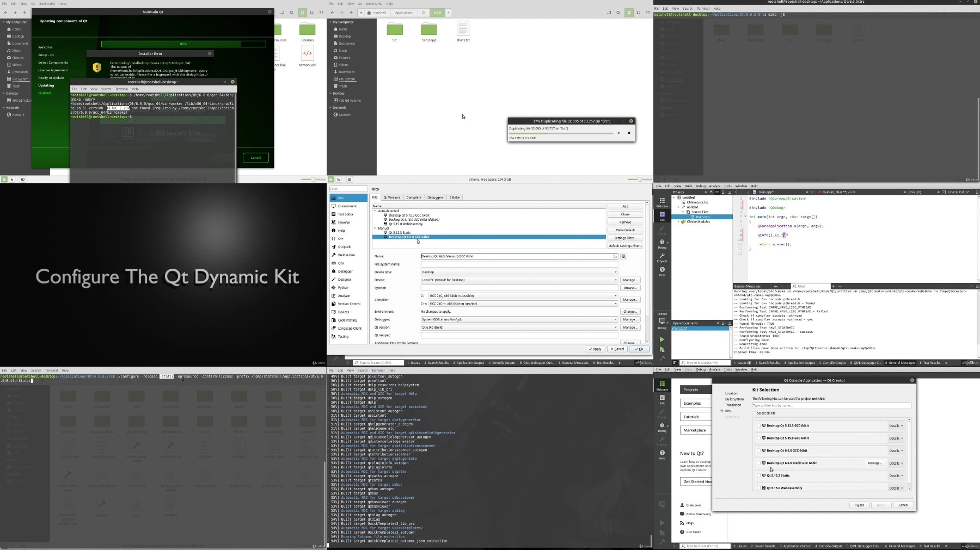Open C++ compiler dropdown in Kits options
The image size is (980, 550).
(x=523, y=304)
